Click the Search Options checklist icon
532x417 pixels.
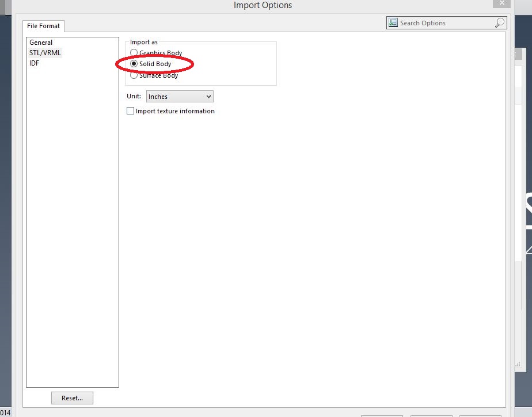point(393,23)
